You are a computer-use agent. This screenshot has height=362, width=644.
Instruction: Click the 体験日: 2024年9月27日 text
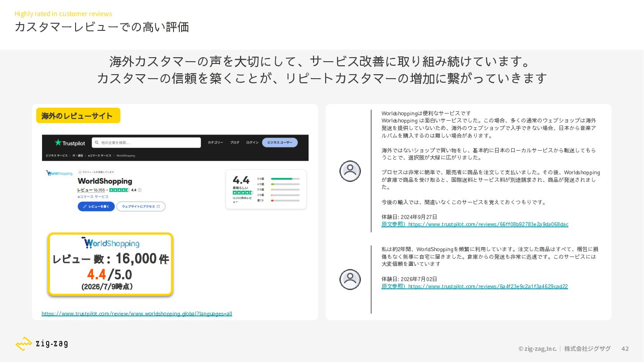point(409,217)
